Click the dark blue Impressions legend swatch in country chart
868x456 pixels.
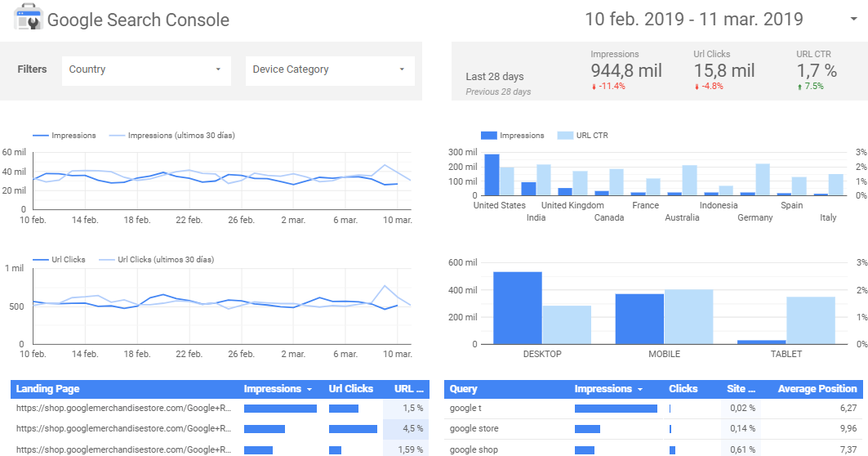(489, 135)
